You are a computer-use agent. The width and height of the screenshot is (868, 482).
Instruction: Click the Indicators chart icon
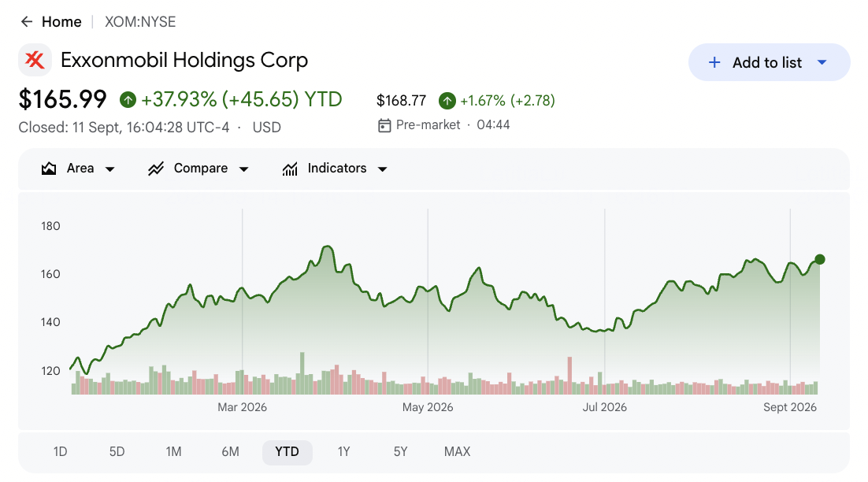pos(290,169)
